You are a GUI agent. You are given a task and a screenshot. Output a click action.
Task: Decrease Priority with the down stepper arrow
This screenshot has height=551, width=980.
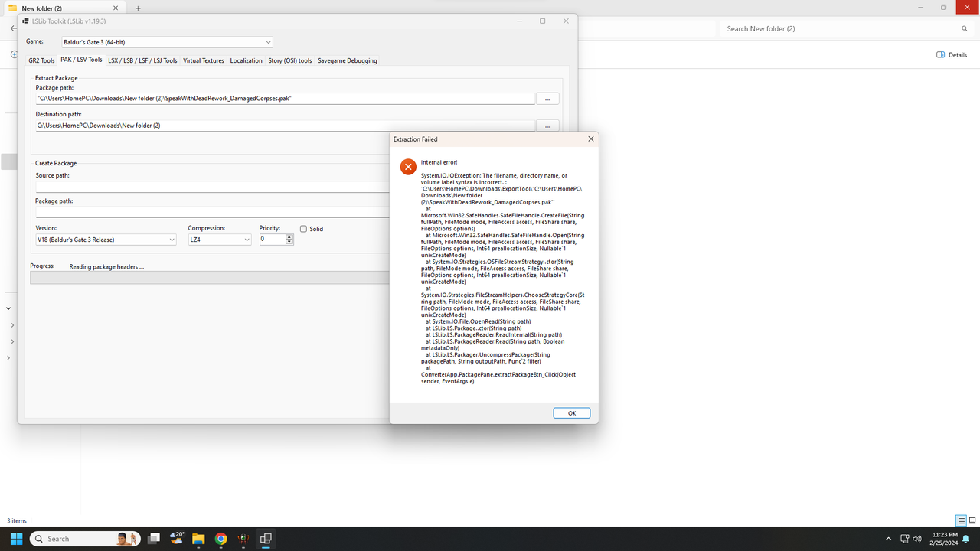pyautogui.click(x=289, y=242)
